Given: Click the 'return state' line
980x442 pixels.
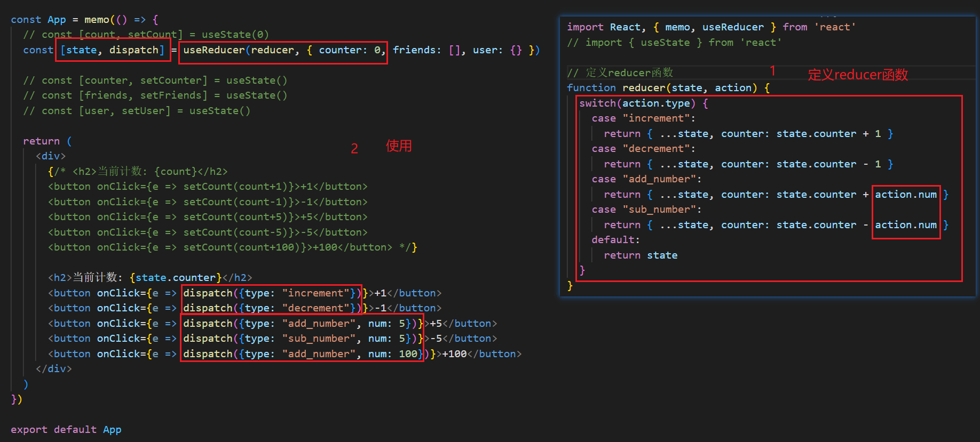Looking at the screenshot, I should coord(641,255).
